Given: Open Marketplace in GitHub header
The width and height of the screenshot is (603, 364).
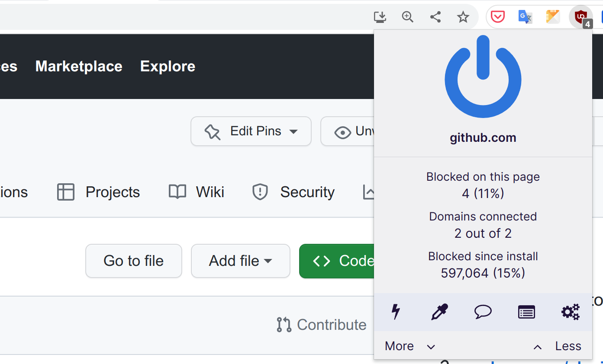Looking at the screenshot, I should 79,66.
